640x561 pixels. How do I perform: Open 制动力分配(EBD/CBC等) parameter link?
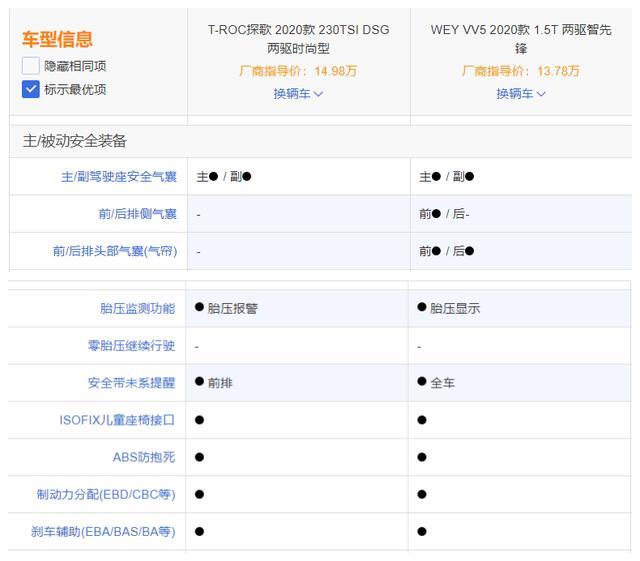pyautogui.click(x=106, y=494)
